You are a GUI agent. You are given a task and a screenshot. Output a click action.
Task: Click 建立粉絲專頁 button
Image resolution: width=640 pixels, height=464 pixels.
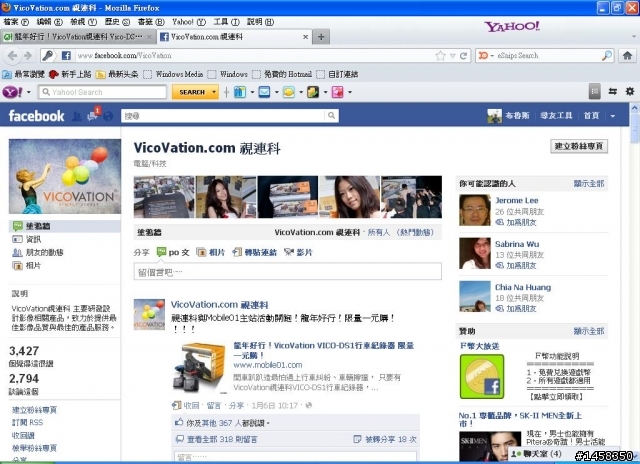[x=579, y=146]
